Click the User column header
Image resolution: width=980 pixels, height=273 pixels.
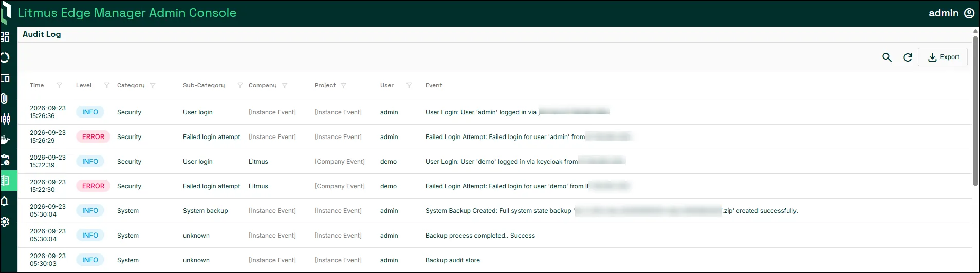point(387,85)
